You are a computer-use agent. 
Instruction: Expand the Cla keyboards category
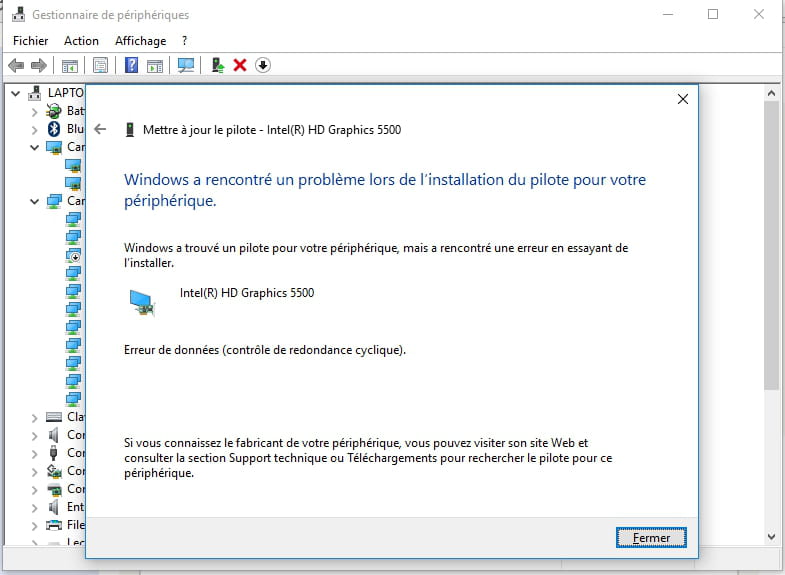tap(34, 417)
